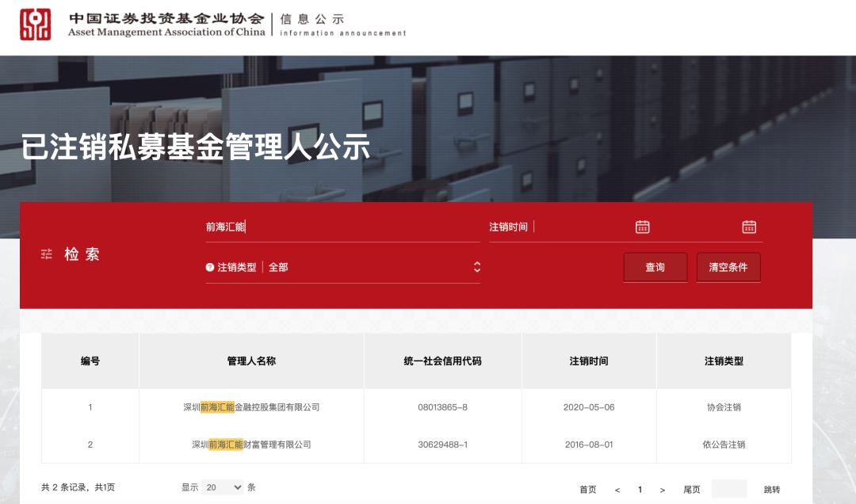Click the 中国证券投资基金业协会 title
This screenshot has width=856, height=504.
(166, 18)
